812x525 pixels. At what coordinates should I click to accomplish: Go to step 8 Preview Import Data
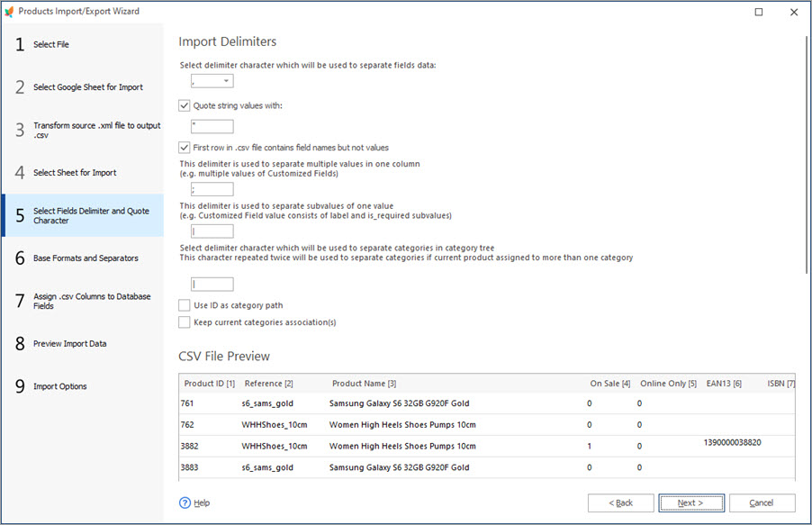pyautogui.click(x=83, y=344)
